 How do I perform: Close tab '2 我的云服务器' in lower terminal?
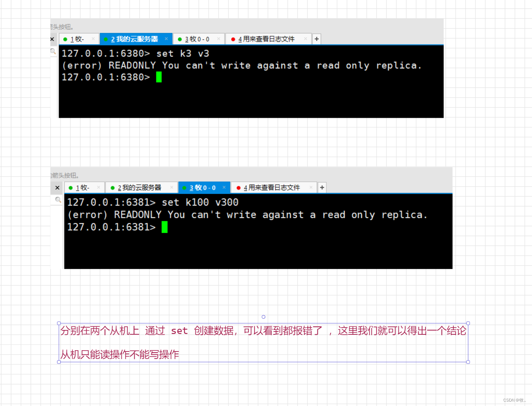pyautogui.click(x=171, y=187)
